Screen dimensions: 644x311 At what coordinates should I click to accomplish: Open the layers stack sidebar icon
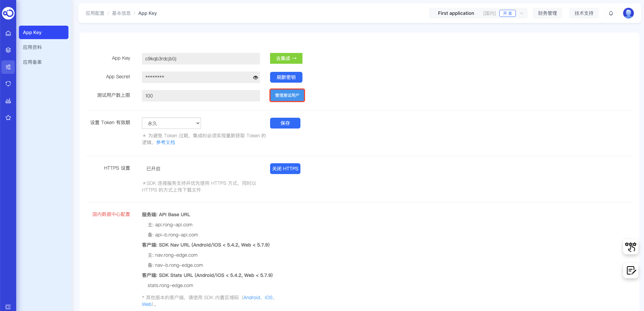[x=8, y=50]
